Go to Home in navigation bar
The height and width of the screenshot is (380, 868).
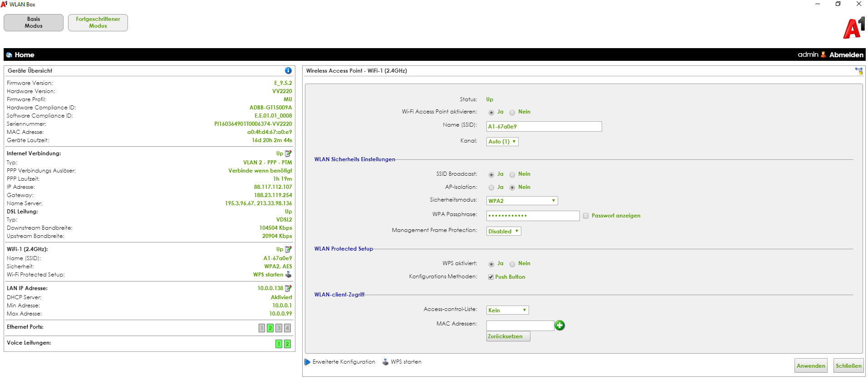[25, 55]
